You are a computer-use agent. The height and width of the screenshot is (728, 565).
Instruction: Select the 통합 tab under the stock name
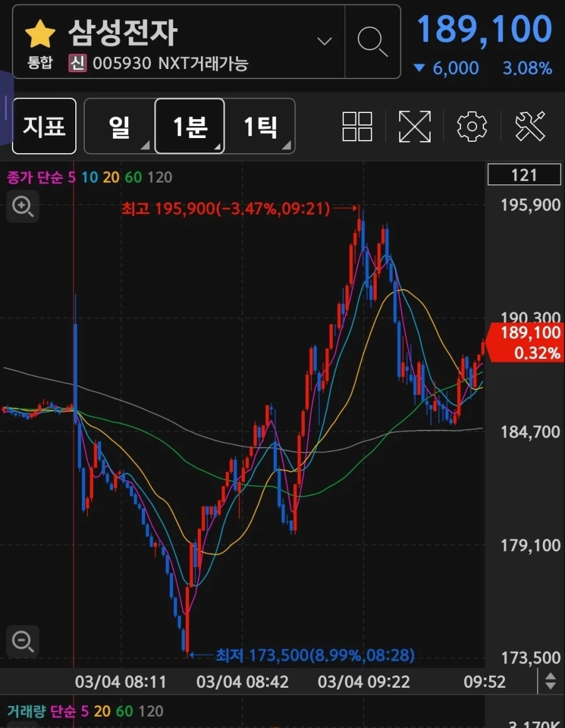click(39, 63)
